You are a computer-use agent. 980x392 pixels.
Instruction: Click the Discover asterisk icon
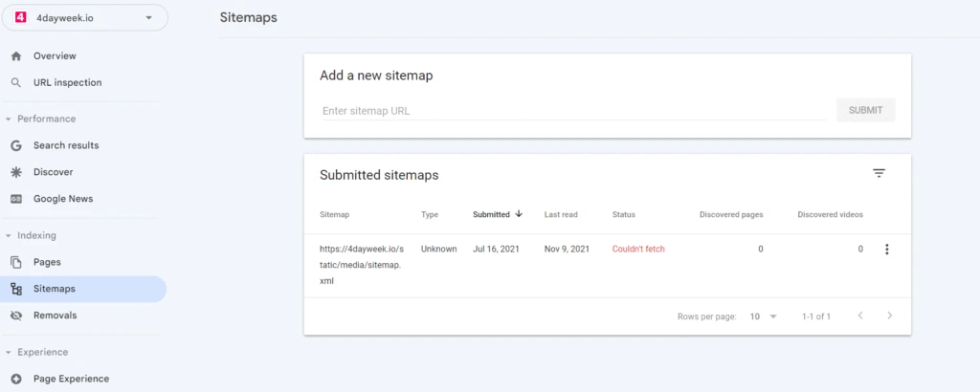tap(16, 172)
